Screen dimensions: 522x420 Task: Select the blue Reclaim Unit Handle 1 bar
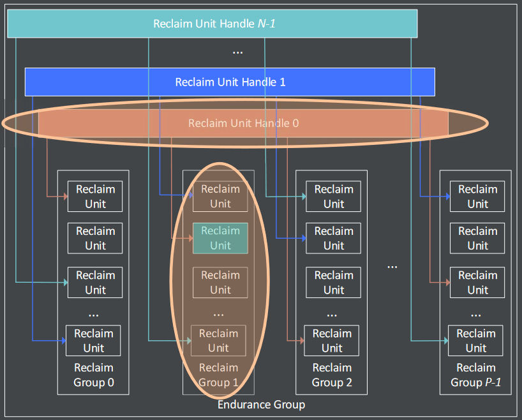pyautogui.click(x=230, y=82)
